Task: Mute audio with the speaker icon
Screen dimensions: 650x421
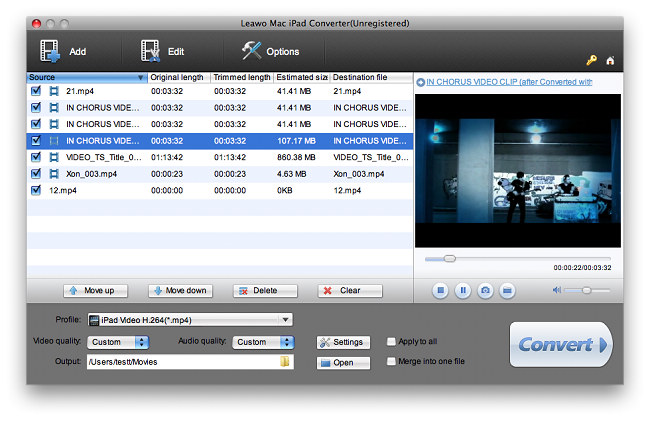Action: [x=557, y=290]
